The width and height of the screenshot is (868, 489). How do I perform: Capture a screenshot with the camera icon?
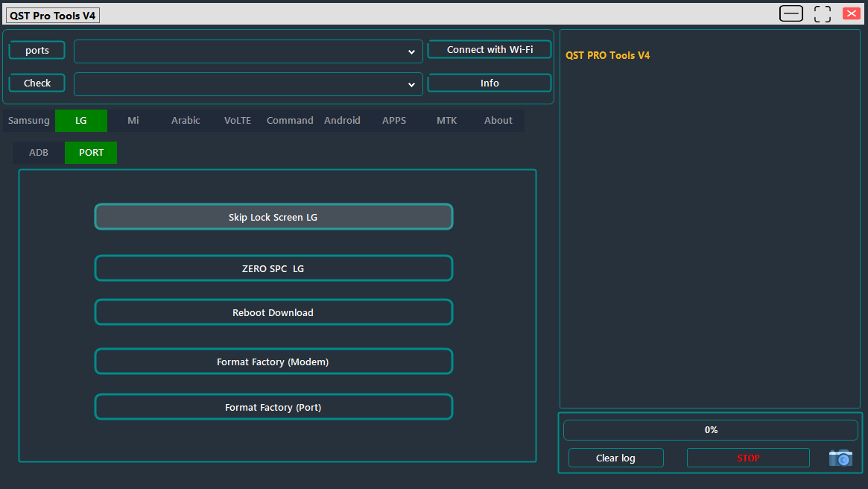(840, 457)
